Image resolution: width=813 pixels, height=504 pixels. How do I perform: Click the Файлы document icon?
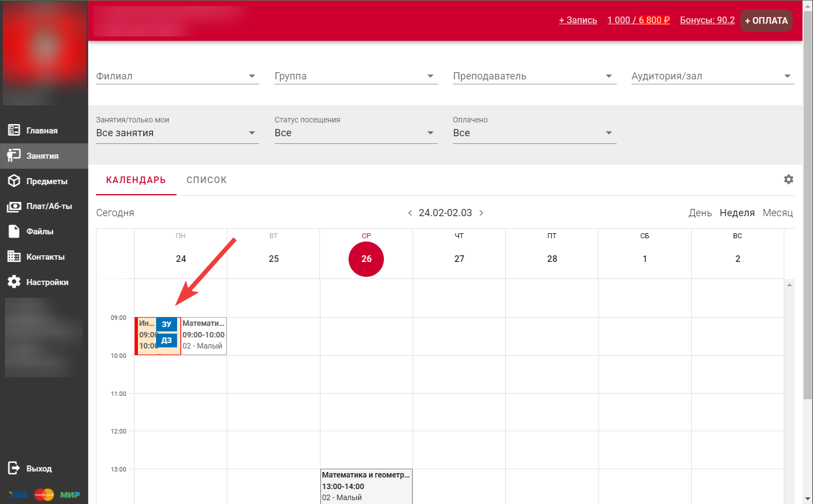coord(14,232)
